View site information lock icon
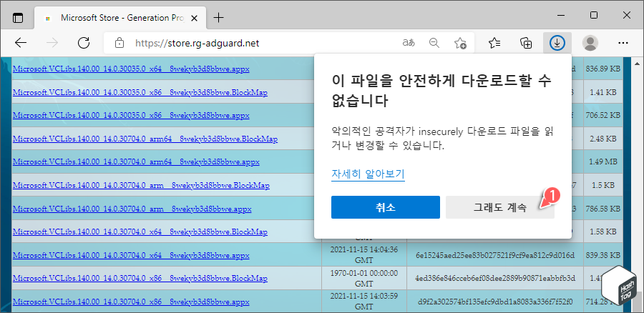Image resolution: width=644 pixels, height=313 pixels. 119,43
